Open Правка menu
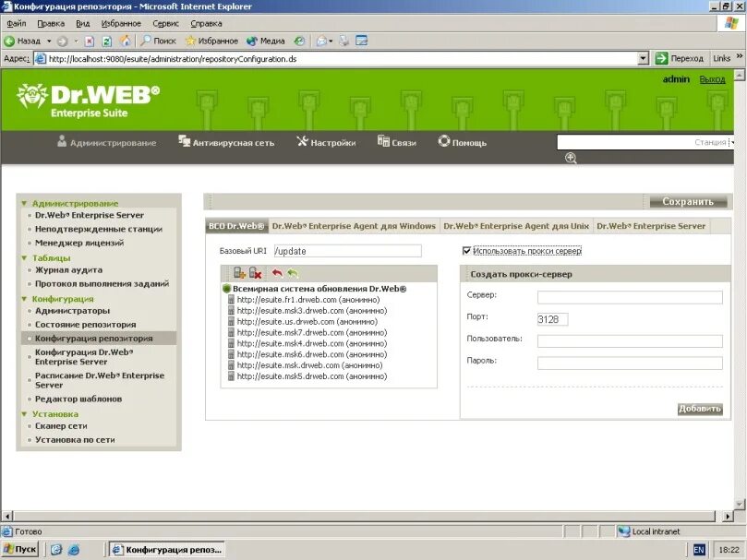 click(51, 23)
